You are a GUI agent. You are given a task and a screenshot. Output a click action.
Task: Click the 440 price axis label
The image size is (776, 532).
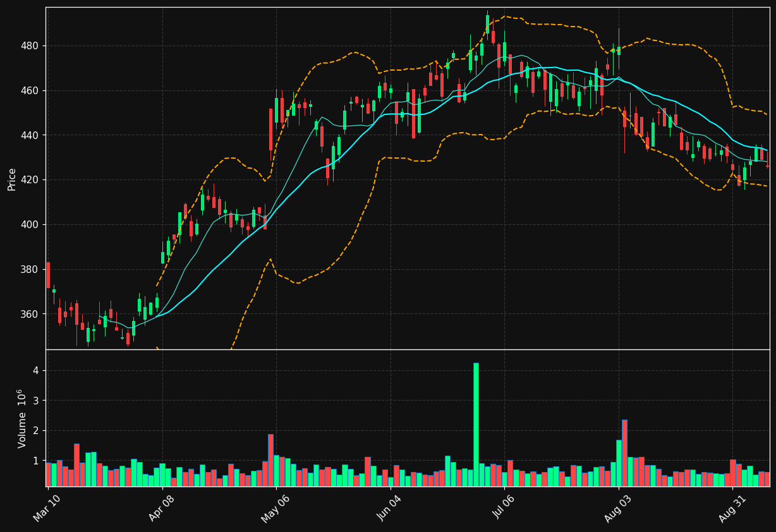(30, 135)
